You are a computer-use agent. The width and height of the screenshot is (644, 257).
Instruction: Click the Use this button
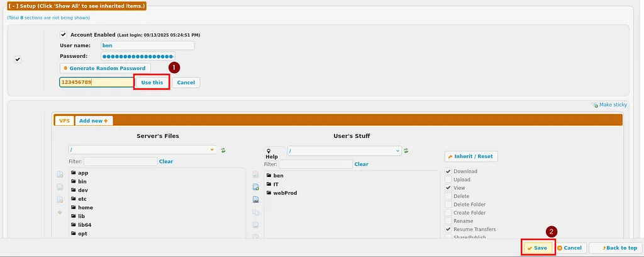152,83
